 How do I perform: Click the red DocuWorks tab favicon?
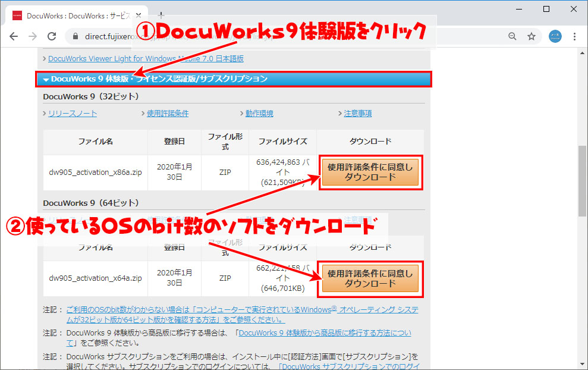tap(17, 15)
